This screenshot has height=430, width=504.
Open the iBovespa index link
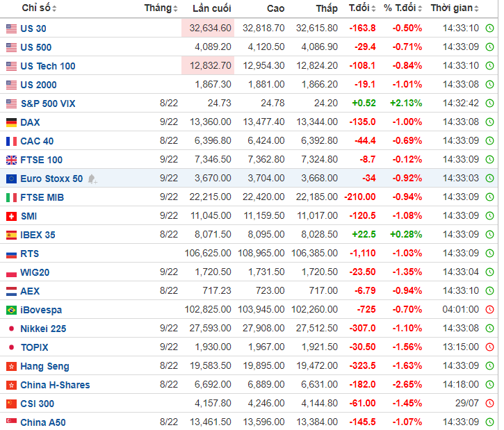point(41,310)
